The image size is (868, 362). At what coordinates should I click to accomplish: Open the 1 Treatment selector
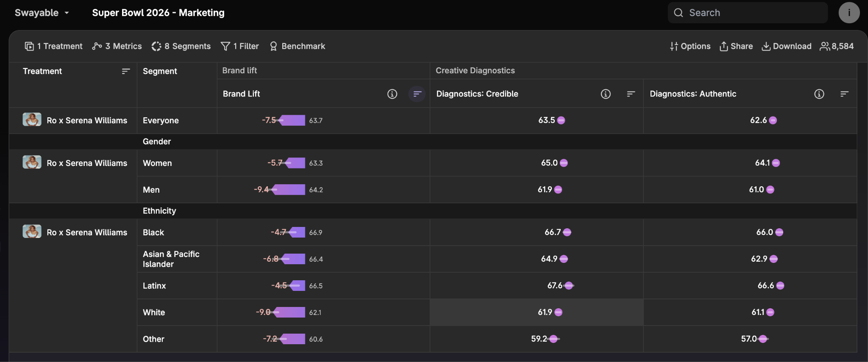click(x=54, y=46)
